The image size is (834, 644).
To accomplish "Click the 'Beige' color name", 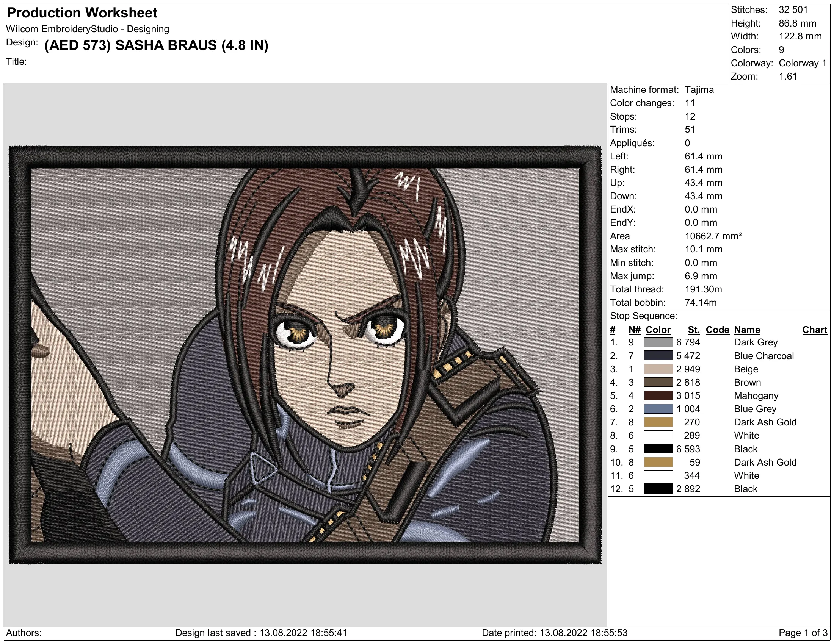I will [746, 369].
